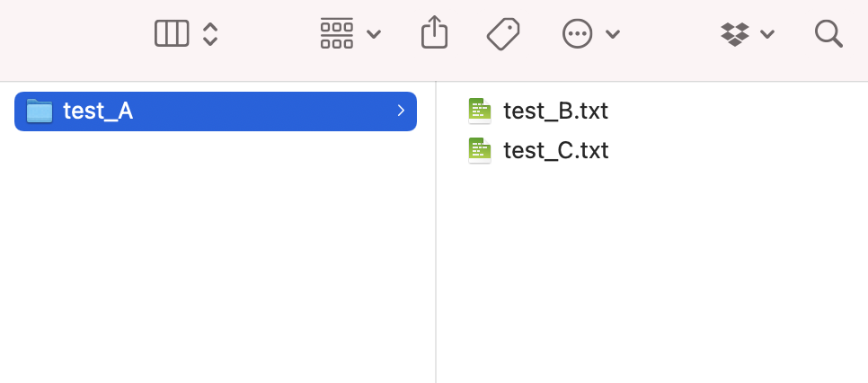This screenshot has height=383, width=868.
Task: Open the Search magnifying glass
Action: tap(828, 34)
